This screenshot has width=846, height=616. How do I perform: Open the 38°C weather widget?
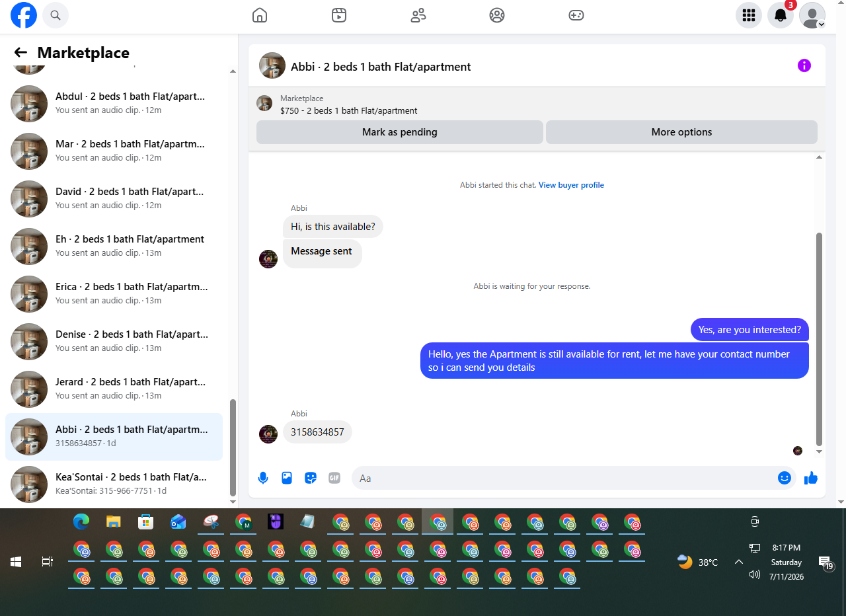pos(698,562)
